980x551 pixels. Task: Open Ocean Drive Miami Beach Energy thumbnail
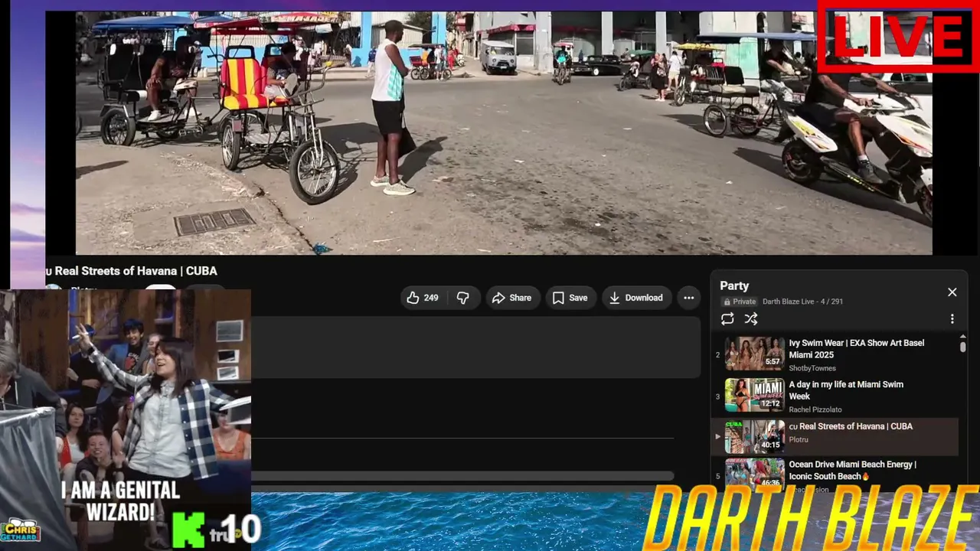(755, 474)
